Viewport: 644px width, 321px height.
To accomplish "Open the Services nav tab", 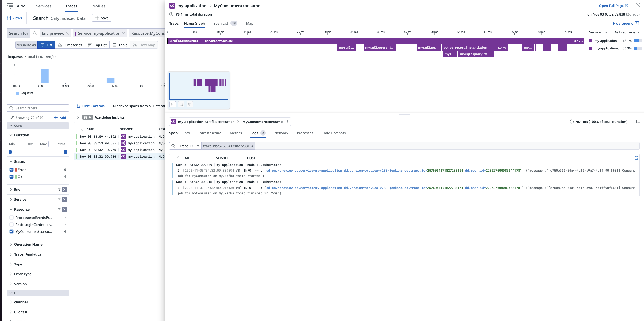I will click(x=44, y=6).
